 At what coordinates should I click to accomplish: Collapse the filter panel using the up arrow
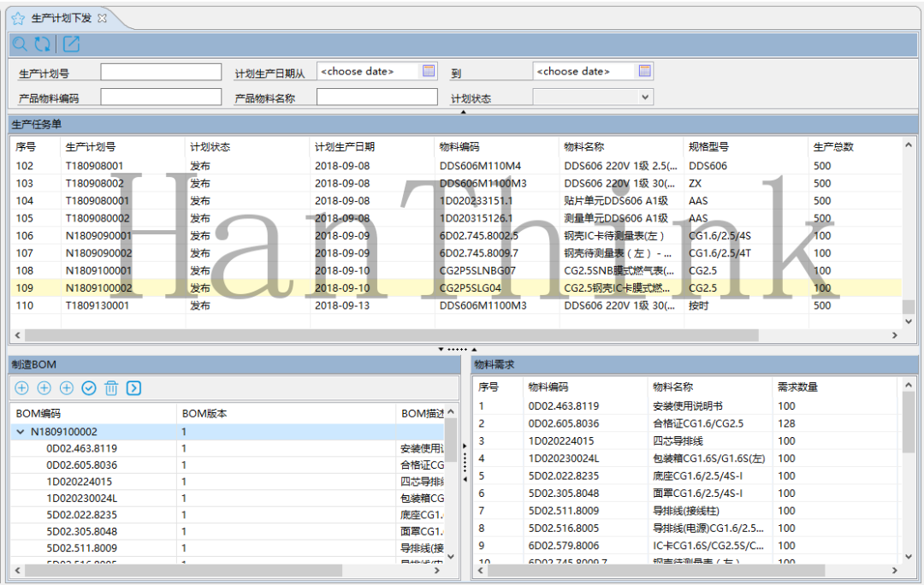pyautogui.click(x=463, y=111)
